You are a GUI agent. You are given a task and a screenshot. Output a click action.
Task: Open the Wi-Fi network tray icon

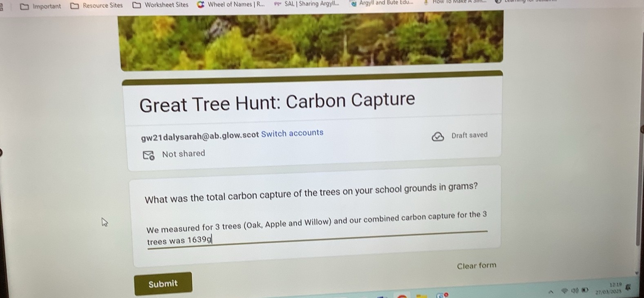pyautogui.click(x=564, y=291)
